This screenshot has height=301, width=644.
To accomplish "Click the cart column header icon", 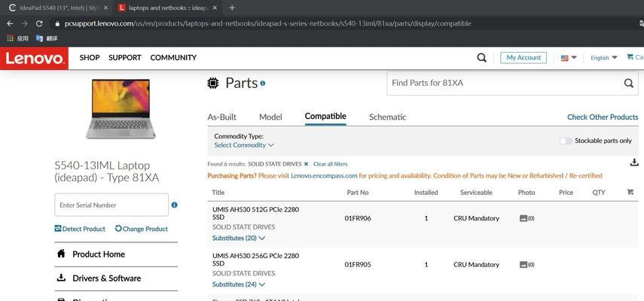I will click(x=630, y=192).
